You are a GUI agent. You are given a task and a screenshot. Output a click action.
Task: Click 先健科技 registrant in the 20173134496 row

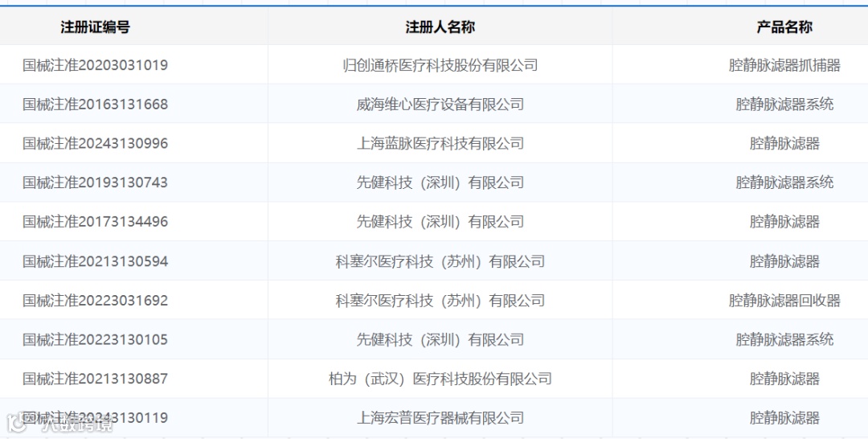(x=440, y=221)
